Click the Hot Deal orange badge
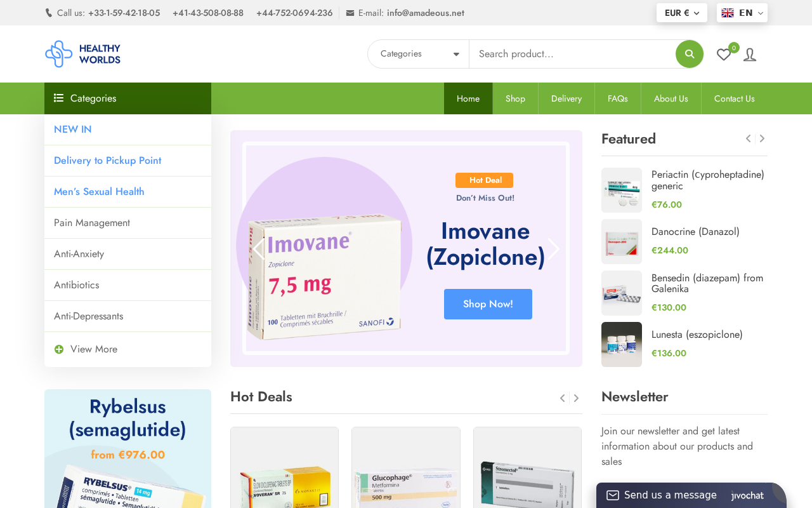This screenshot has width=812, height=508. [485, 180]
